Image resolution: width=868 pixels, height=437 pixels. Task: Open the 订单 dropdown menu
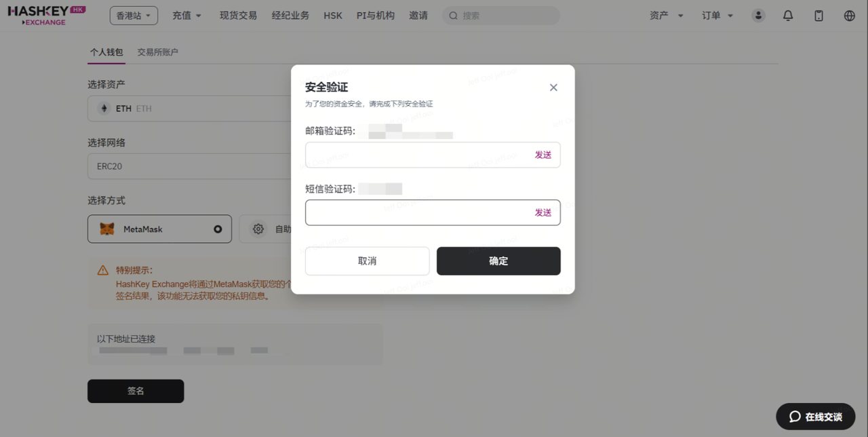click(x=717, y=16)
